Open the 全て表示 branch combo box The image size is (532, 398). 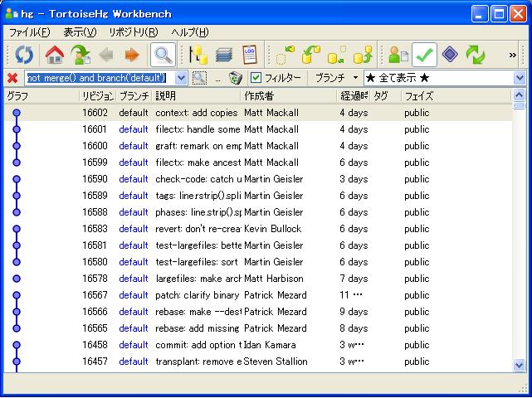445,78
